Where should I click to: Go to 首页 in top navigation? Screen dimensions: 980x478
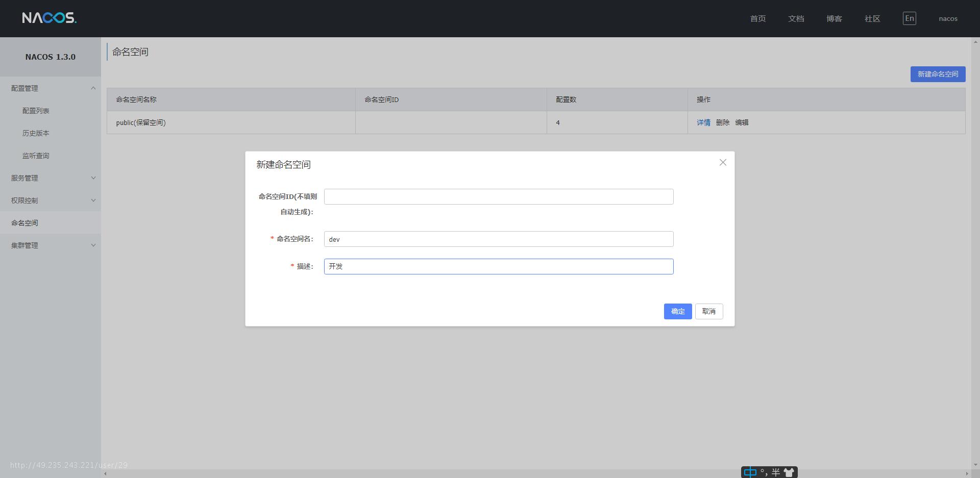pos(758,18)
